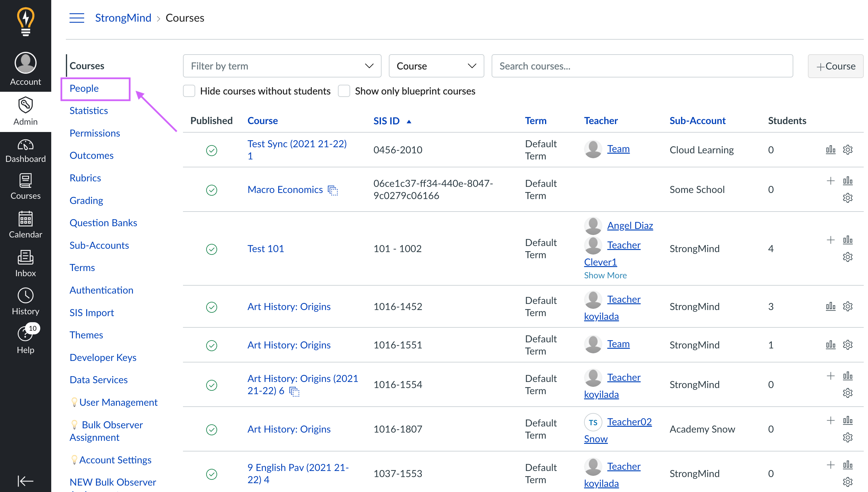Sort the table by Teacher column
The width and height of the screenshot is (868, 492).
[x=601, y=121]
